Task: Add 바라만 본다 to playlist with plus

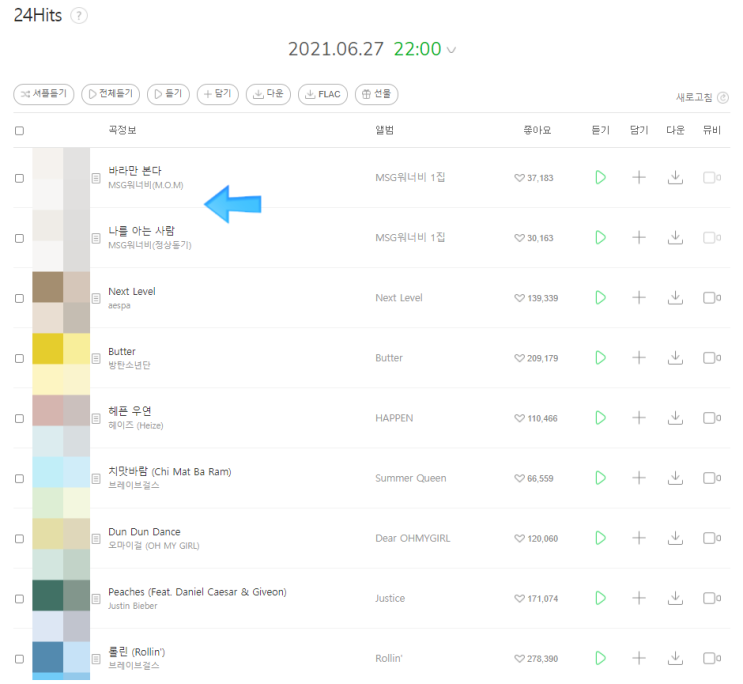Action: pos(639,178)
